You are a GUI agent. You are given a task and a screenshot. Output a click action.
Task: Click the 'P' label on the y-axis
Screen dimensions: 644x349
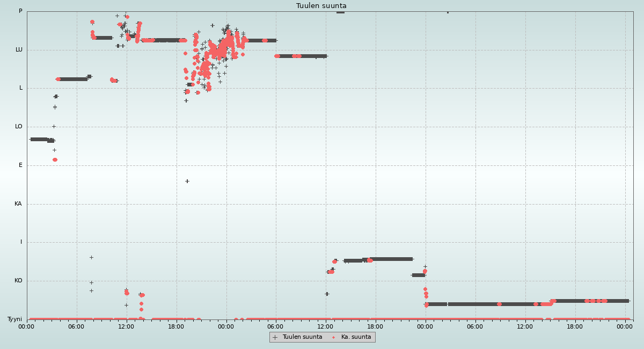pos(20,11)
